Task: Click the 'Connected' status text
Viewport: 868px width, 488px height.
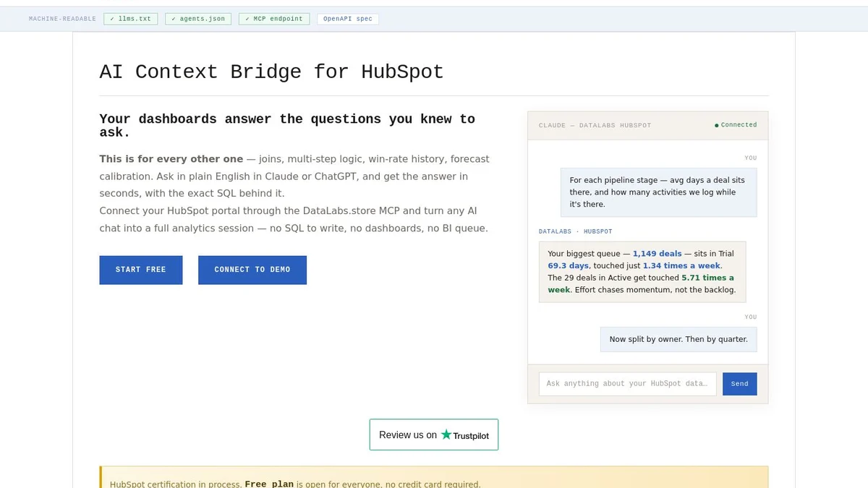Action: 739,125
